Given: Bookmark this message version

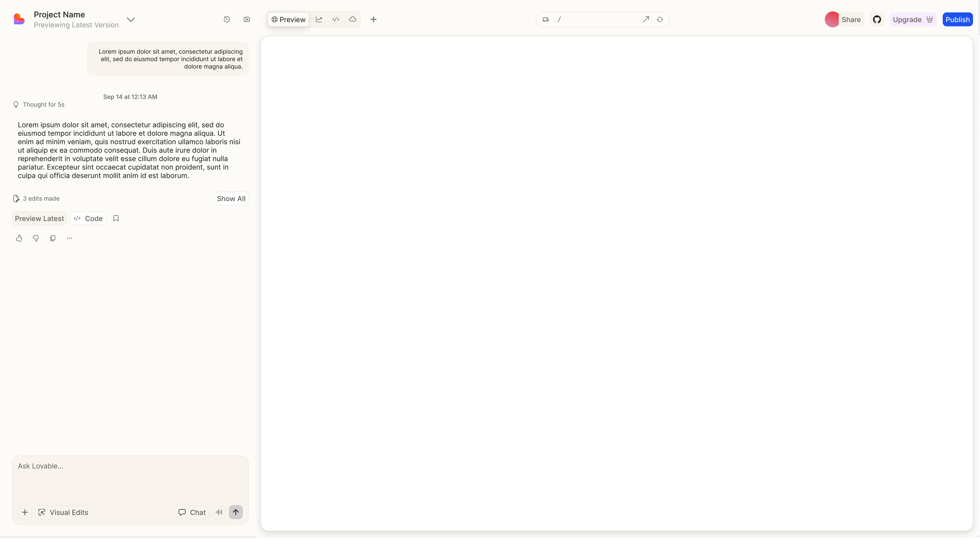Looking at the screenshot, I should point(116,219).
